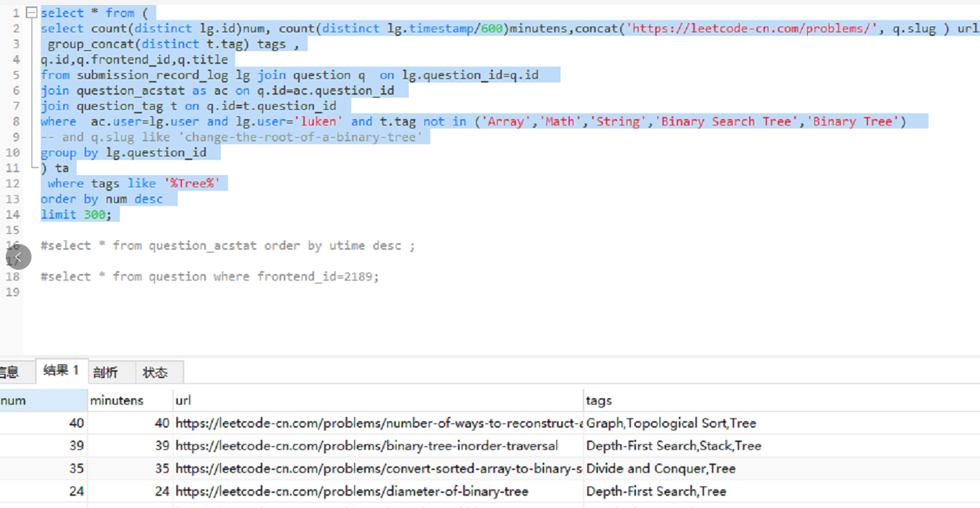Viewport: 980px width, 508px height.
Task: Click the circular left arrow button
Action: [19, 257]
